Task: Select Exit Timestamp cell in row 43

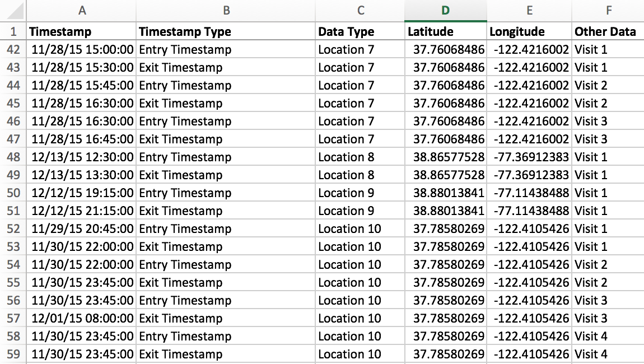Action: coord(226,67)
